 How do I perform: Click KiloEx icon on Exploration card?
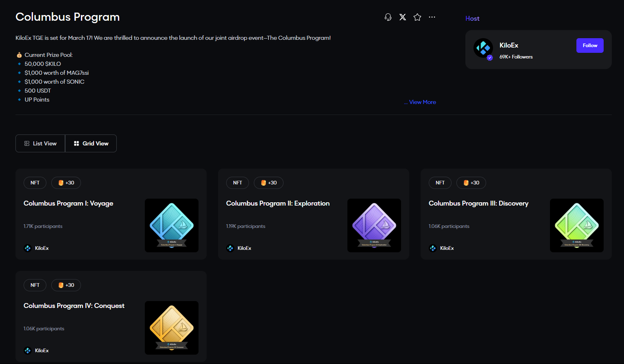pos(230,248)
